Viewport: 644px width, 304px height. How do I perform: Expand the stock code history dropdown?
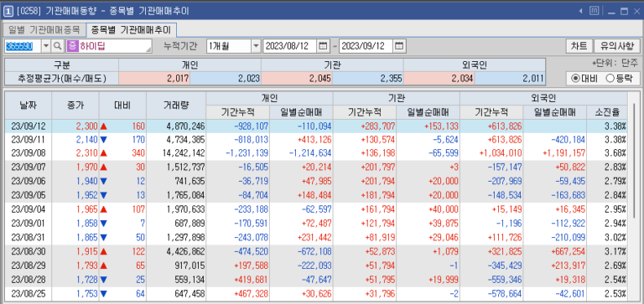coord(46,46)
